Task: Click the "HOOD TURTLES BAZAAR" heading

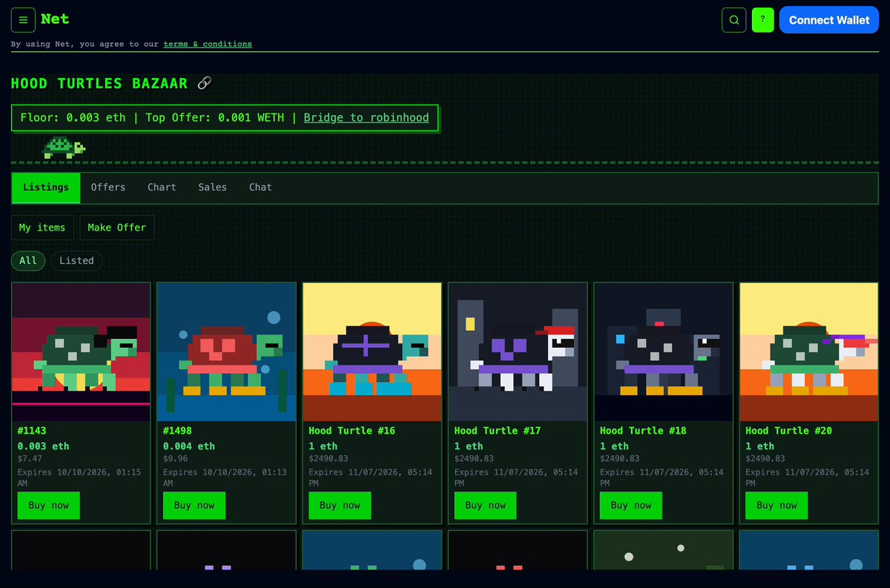Action: [99, 83]
